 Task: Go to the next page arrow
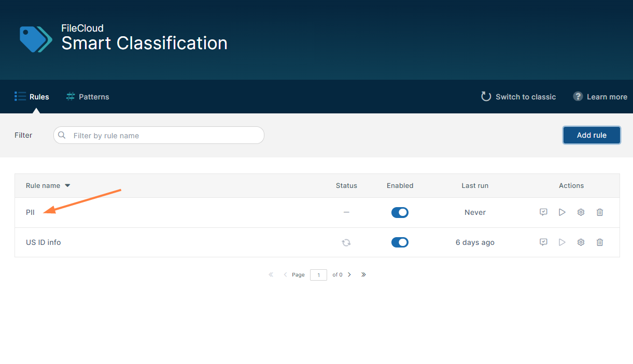(349, 275)
